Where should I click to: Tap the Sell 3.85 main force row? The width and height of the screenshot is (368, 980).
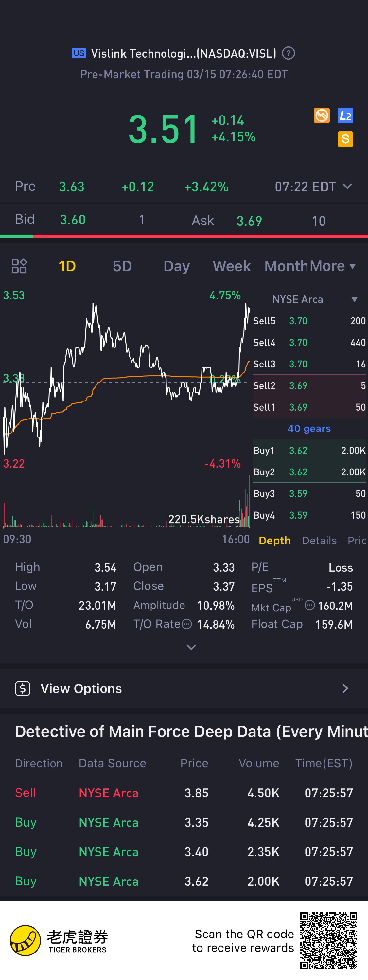[184, 793]
